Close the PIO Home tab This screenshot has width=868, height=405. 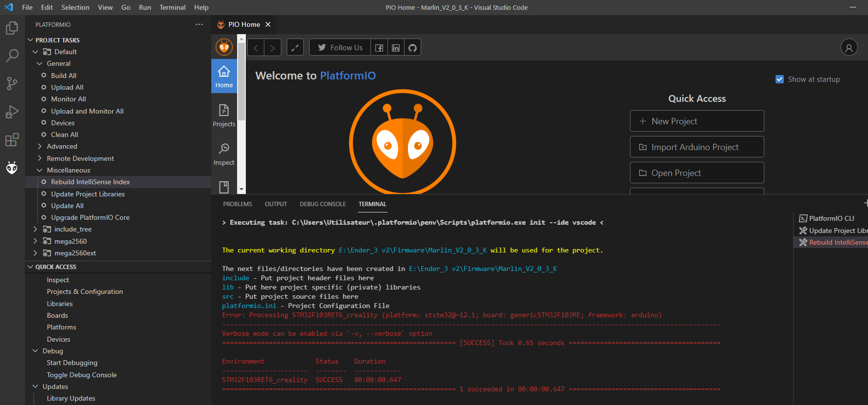coord(268,24)
